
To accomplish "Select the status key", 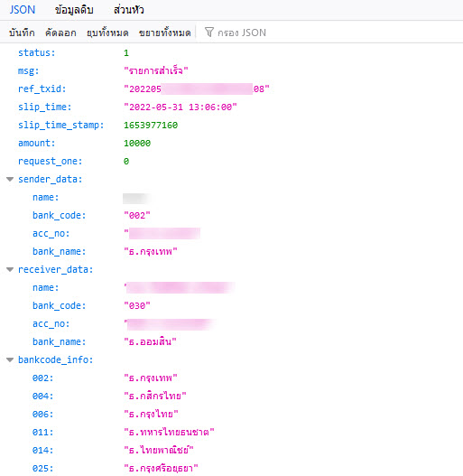I will coord(37,52).
